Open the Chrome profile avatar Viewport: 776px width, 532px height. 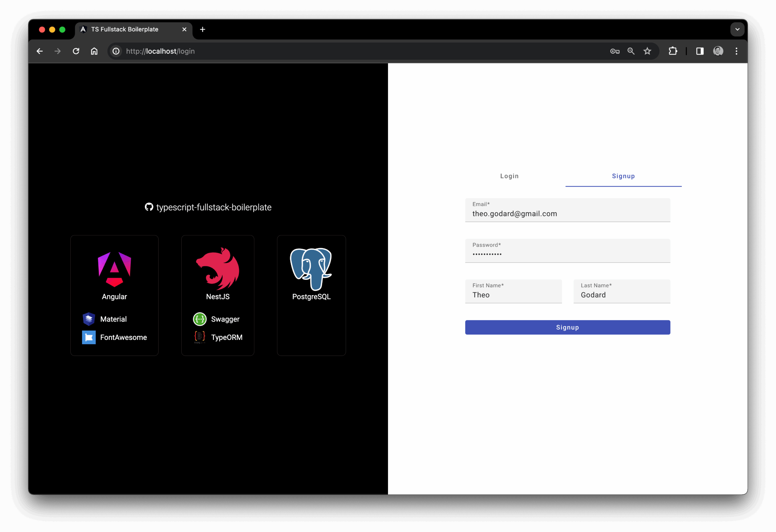718,51
